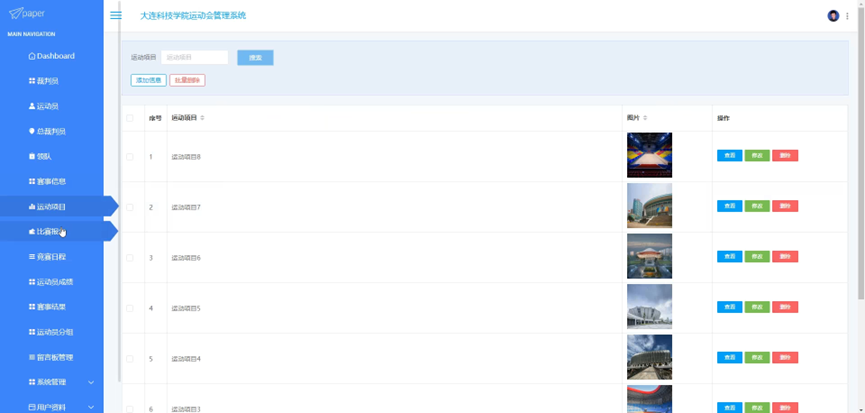Click blue 查看 button for 运动项目5
This screenshot has height=413, width=865.
729,307
